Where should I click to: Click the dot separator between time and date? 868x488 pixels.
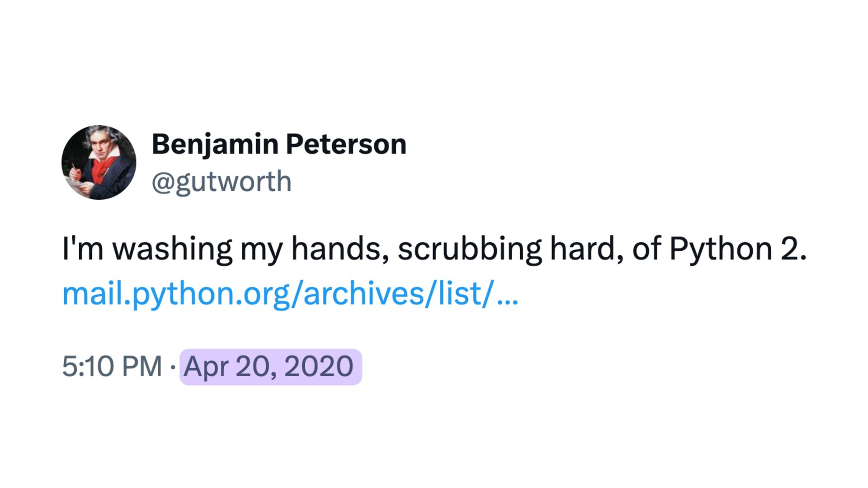(173, 367)
